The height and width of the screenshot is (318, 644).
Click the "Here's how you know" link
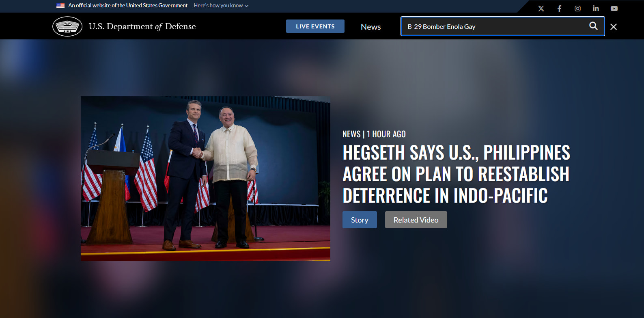click(x=218, y=6)
